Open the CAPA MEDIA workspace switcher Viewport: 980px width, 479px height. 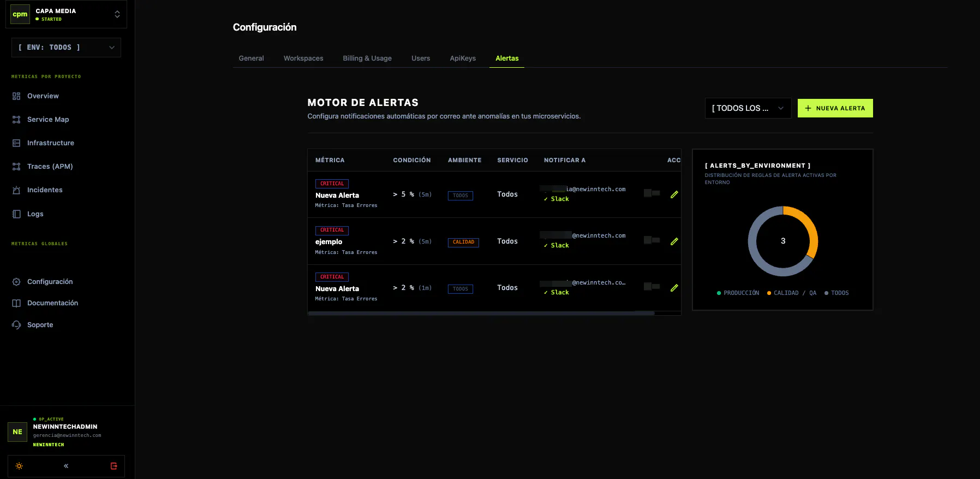(x=66, y=14)
